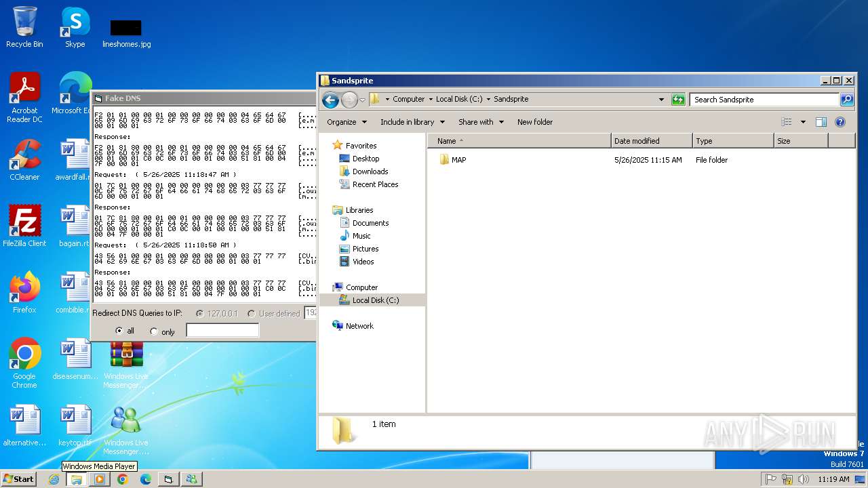Screen dimensions: 868x488
Task: Select Local Disk (C:) in navigation pane
Action: pos(376,300)
